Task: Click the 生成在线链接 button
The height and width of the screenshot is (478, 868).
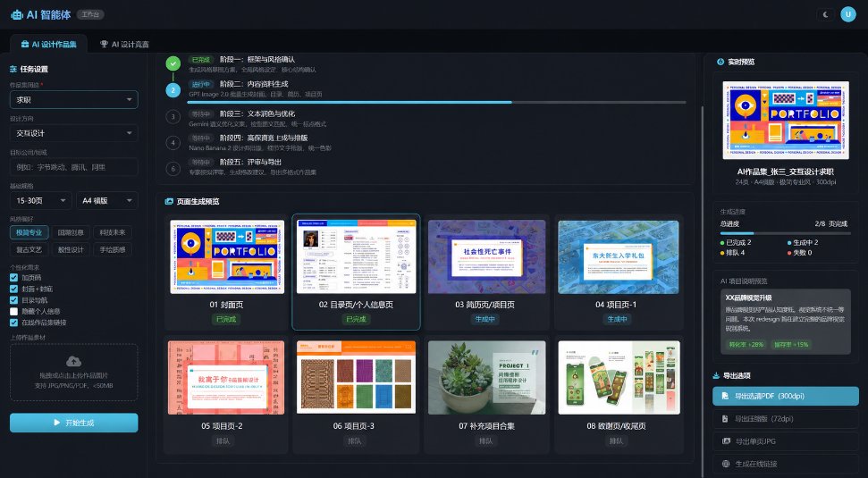Action: click(786, 465)
